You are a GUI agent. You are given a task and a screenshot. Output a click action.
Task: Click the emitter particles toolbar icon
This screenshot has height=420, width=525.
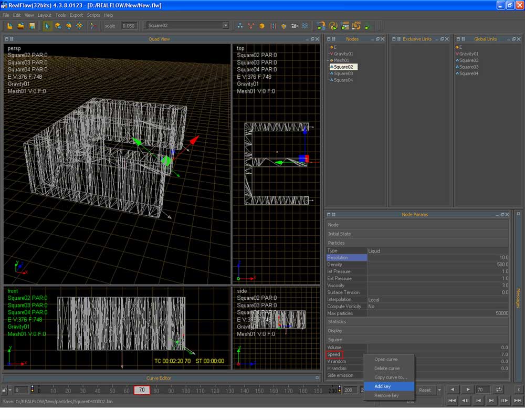(x=240, y=26)
